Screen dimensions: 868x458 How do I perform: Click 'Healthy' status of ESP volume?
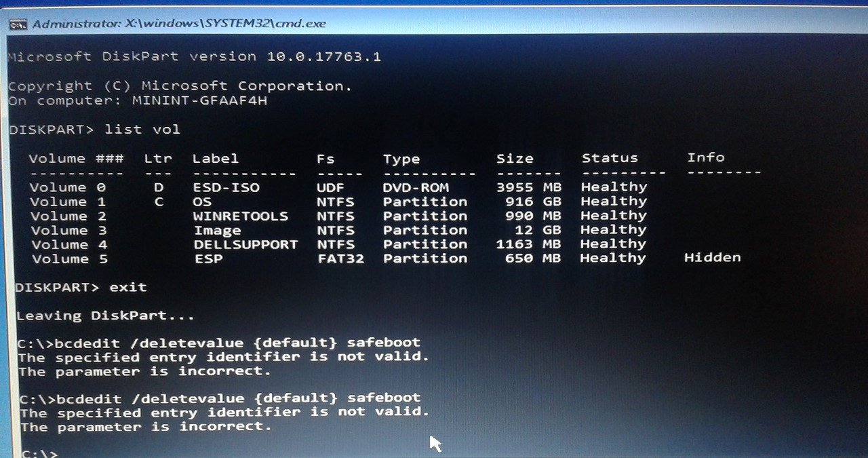coord(613,259)
